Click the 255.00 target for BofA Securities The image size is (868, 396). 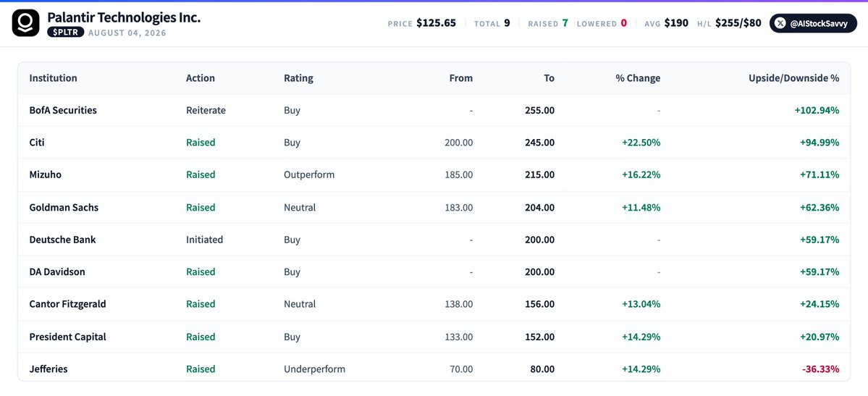[x=540, y=110]
